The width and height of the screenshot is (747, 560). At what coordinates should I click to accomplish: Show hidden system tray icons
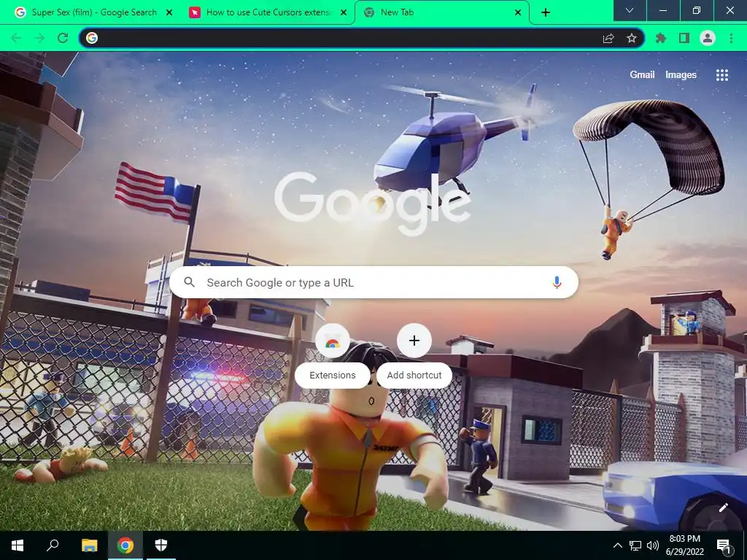tap(617, 545)
